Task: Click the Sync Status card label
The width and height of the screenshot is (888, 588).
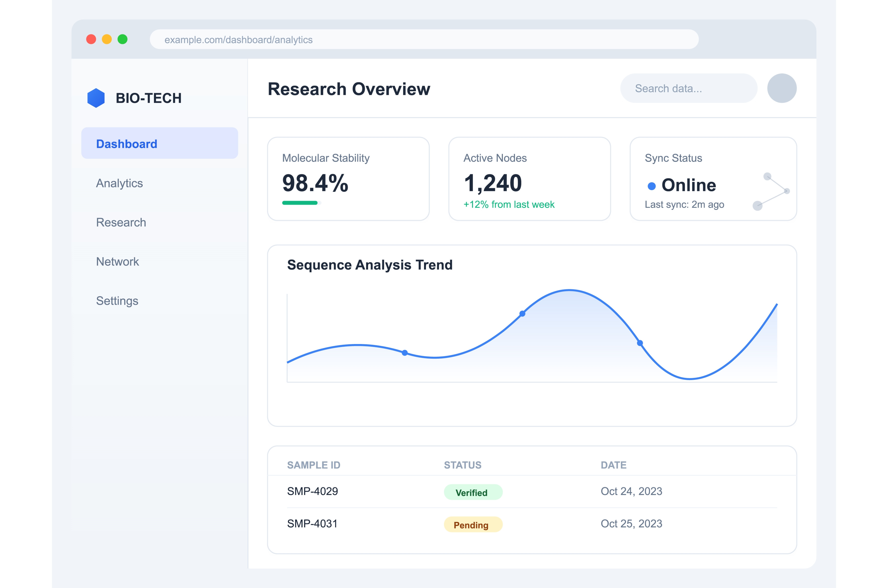Action: (673, 158)
